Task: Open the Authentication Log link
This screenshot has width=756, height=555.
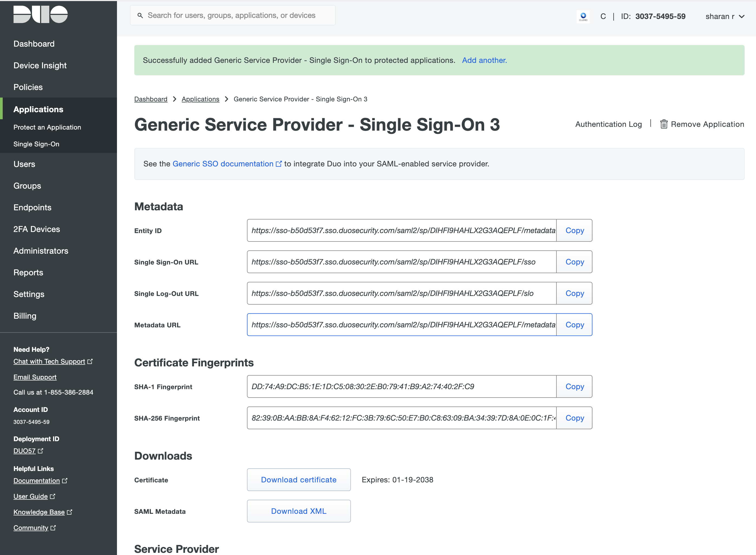Action: pos(608,124)
